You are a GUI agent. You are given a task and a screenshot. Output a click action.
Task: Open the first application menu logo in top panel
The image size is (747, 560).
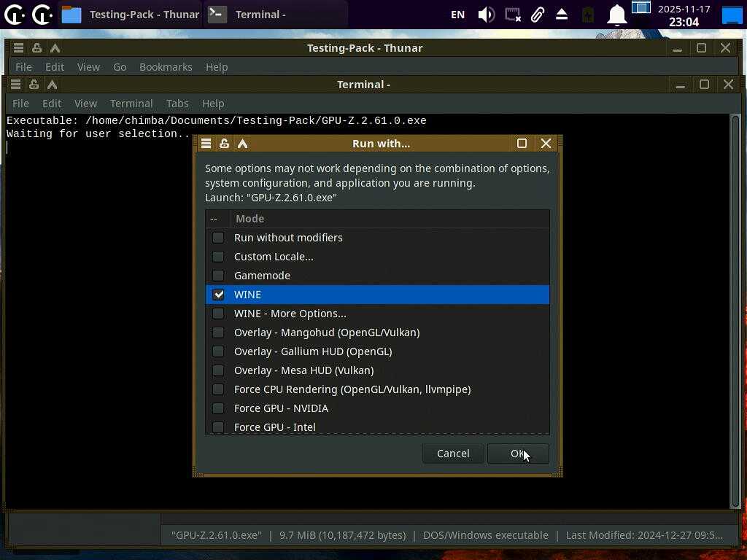coord(14,15)
